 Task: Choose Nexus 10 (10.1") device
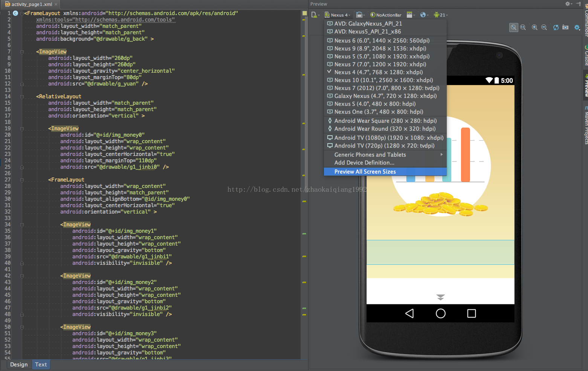pos(385,80)
